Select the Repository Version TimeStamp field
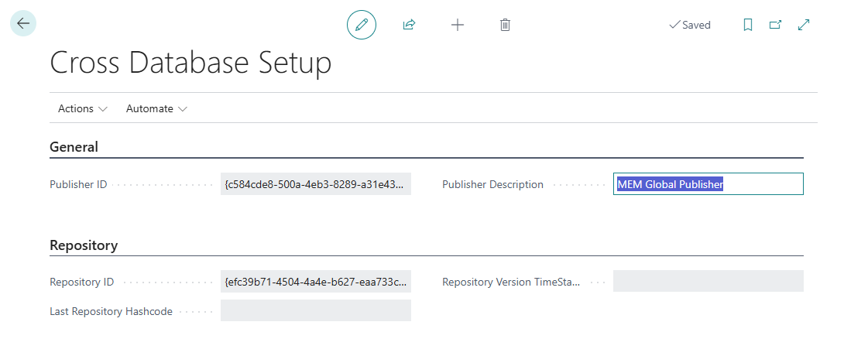 708,282
